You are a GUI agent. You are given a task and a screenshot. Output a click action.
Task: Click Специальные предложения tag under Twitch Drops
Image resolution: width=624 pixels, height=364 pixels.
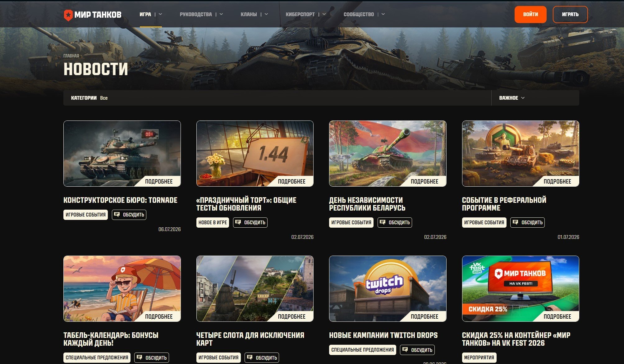tap(363, 350)
